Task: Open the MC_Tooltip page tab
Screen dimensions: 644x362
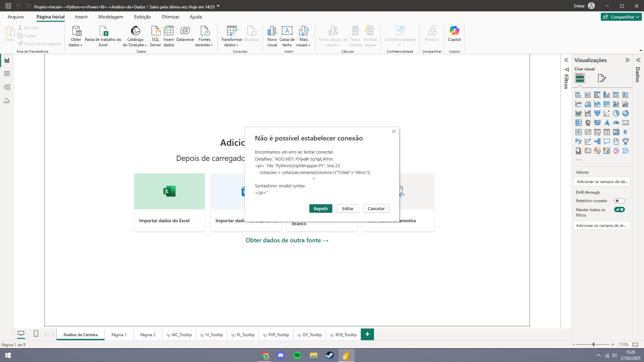Action: pyautogui.click(x=179, y=335)
